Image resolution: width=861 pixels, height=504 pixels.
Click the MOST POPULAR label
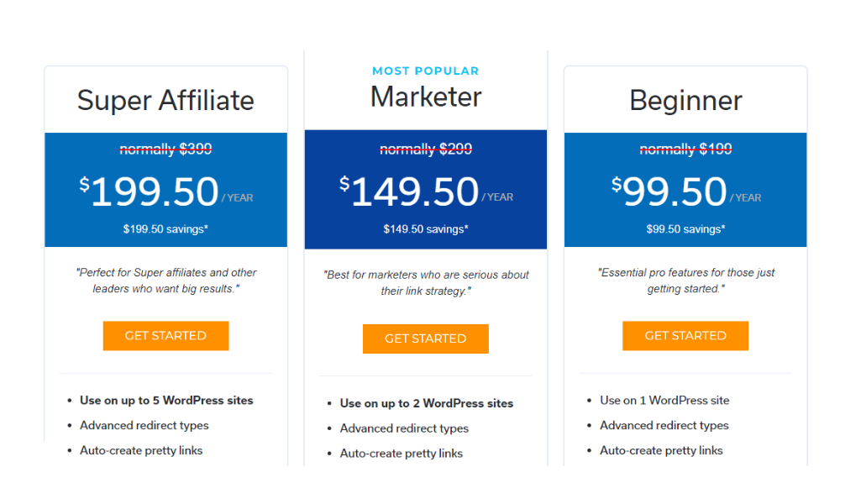pyautogui.click(x=426, y=71)
